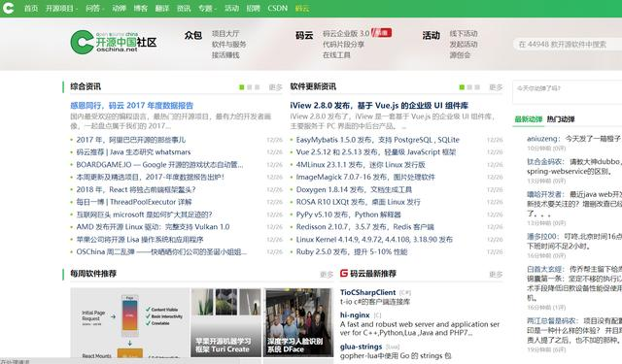Image resolution: width=622 pixels, height=364 pixels.
Task: Switch to the 热门动弹 tab
Action: pyautogui.click(x=561, y=119)
